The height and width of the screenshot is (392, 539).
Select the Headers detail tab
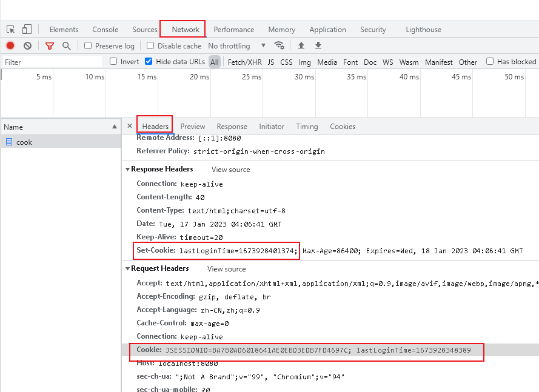(x=155, y=127)
